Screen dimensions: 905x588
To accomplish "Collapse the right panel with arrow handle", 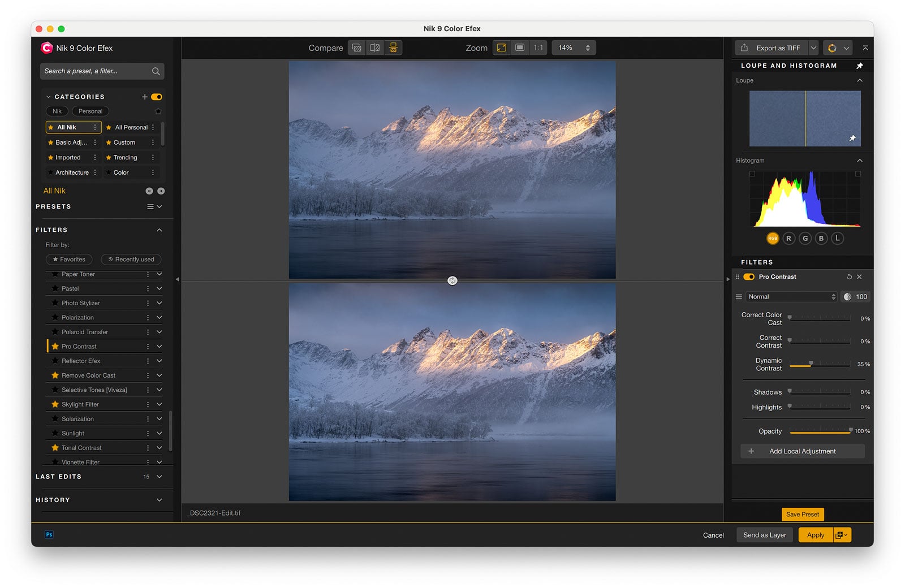I will point(728,279).
